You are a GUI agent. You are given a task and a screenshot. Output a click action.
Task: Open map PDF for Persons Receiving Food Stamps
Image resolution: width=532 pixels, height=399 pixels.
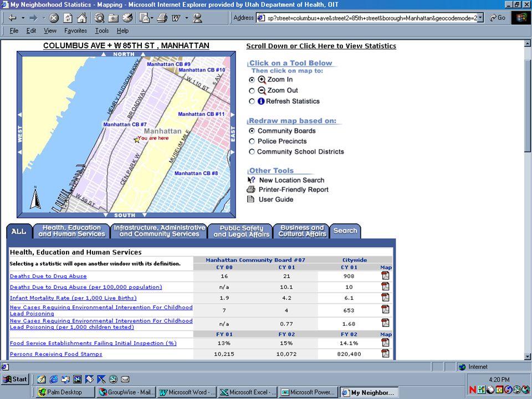385,354
